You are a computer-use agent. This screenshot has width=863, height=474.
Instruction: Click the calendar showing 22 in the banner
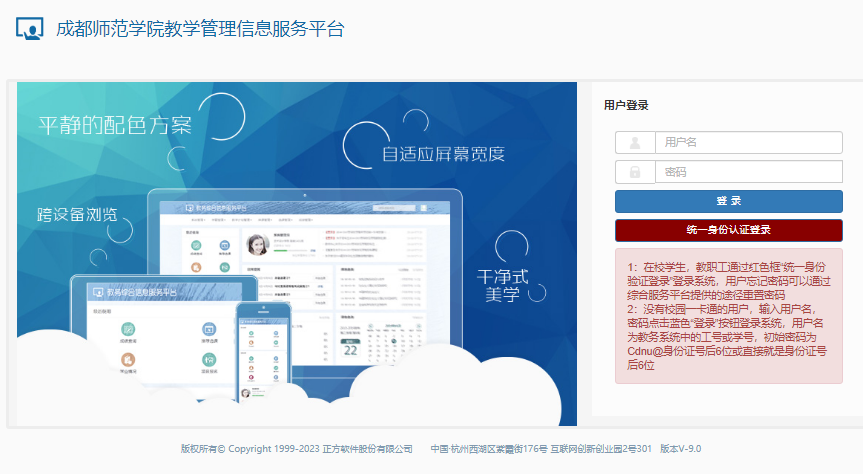350,347
